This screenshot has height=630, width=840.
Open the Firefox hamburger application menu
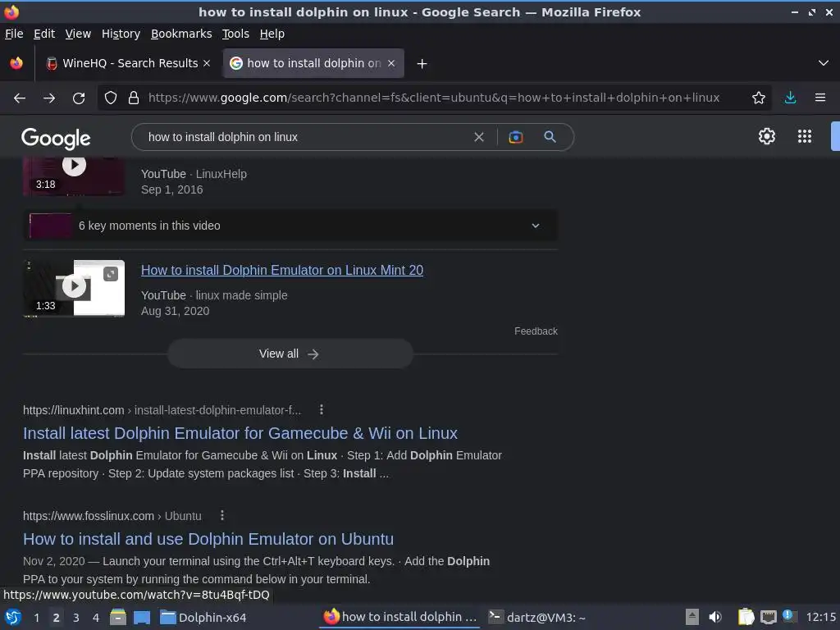[x=820, y=98]
